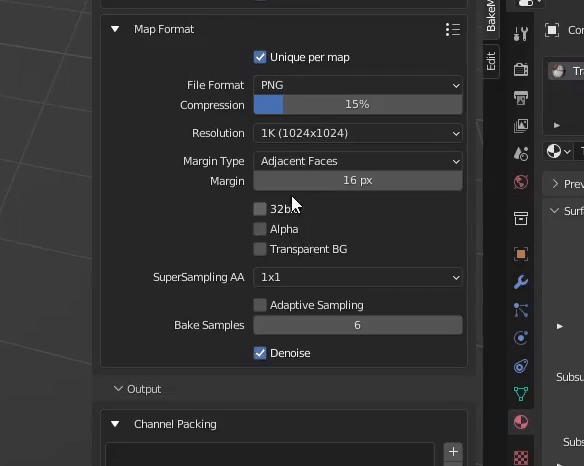This screenshot has height=466, width=584.
Task: Open the Material properties sphere icon
Action: pyautogui.click(x=521, y=422)
